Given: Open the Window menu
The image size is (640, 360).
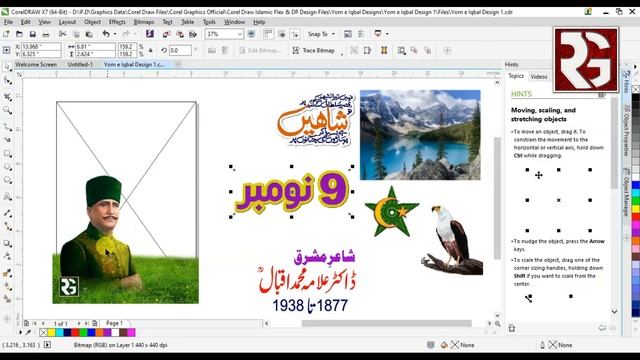Looking at the screenshot, I should 234,22.
